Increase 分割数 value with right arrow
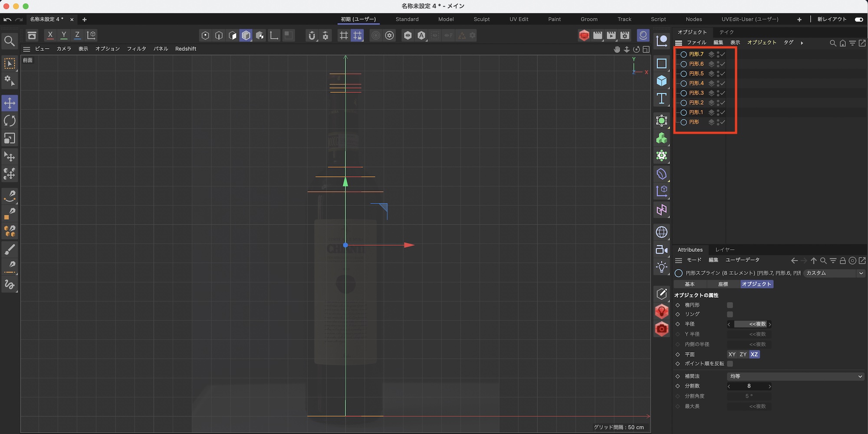 pyautogui.click(x=769, y=386)
